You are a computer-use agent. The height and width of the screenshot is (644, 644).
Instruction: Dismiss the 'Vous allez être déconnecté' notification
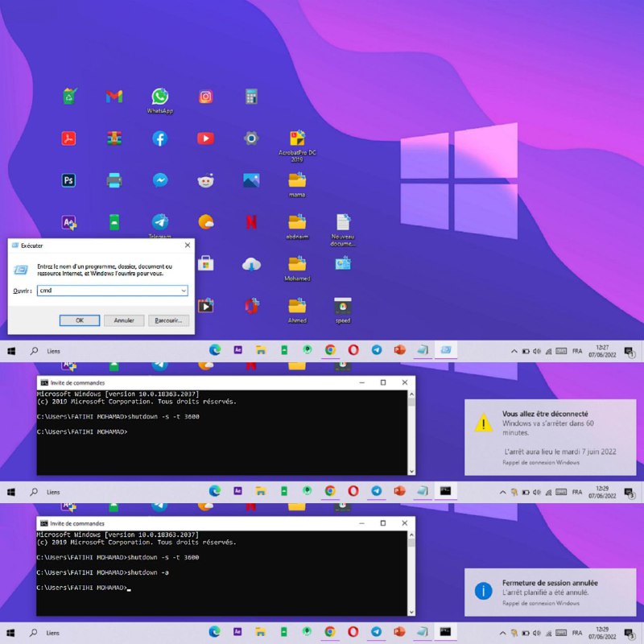(551, 437)
